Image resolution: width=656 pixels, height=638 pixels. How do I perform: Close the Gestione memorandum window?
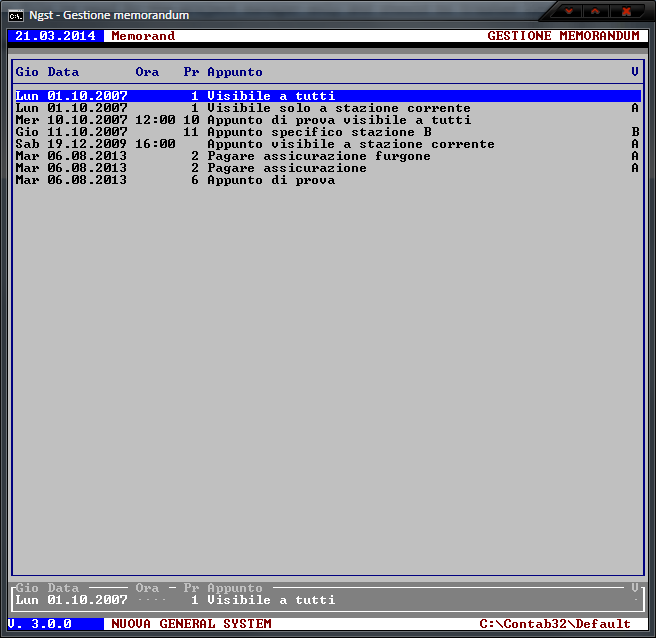point(627,12)
